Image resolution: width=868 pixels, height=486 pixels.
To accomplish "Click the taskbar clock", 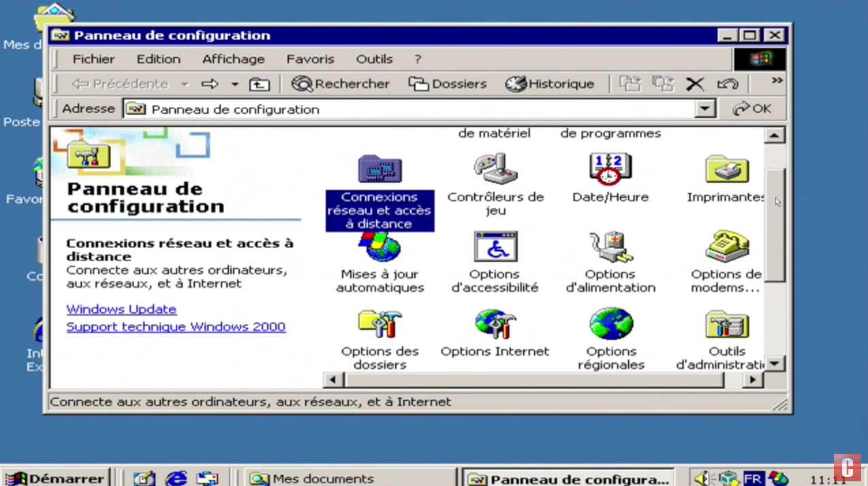I will point(827,480).
